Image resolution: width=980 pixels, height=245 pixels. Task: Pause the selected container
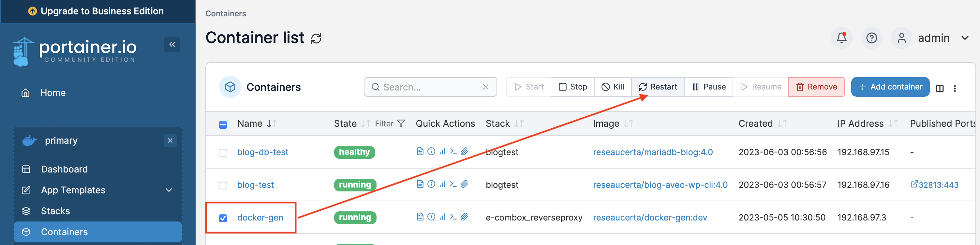pyautogui.click(x=709, y=87)
